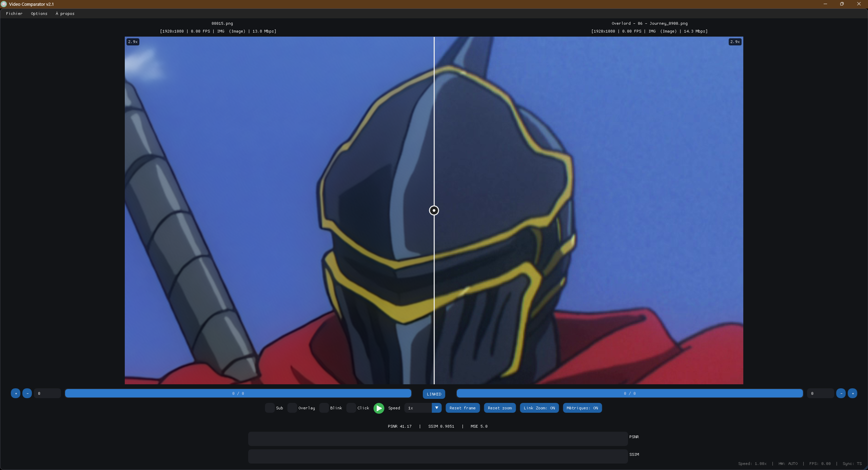Click the right video minus offset button
Viewport: 868px width, 470px height.
click(841, 393)
